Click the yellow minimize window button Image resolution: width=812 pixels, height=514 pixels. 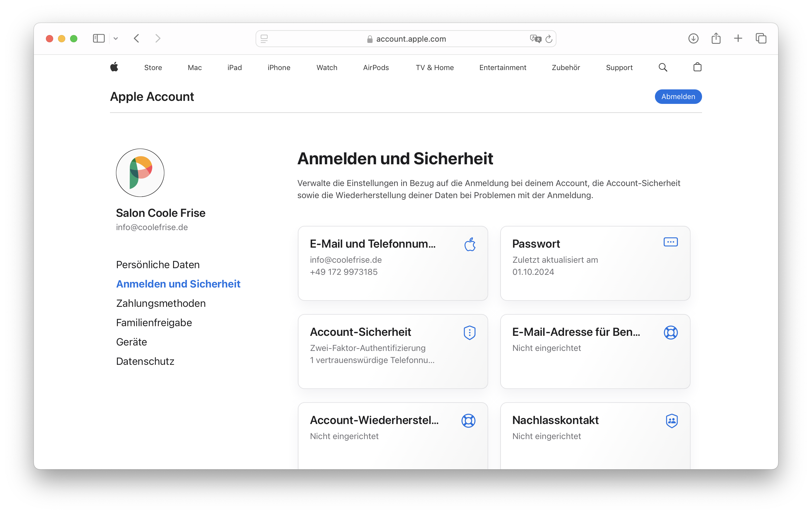61,38
